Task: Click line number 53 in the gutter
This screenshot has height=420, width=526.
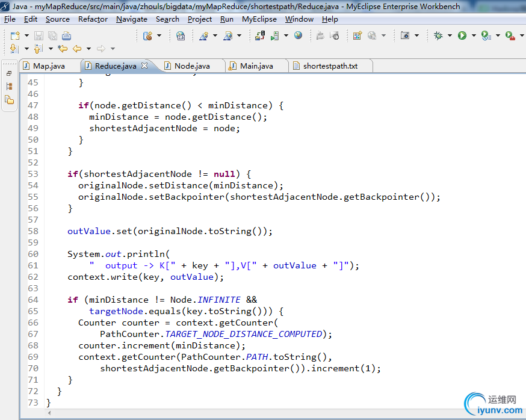Action: (33, 174)
